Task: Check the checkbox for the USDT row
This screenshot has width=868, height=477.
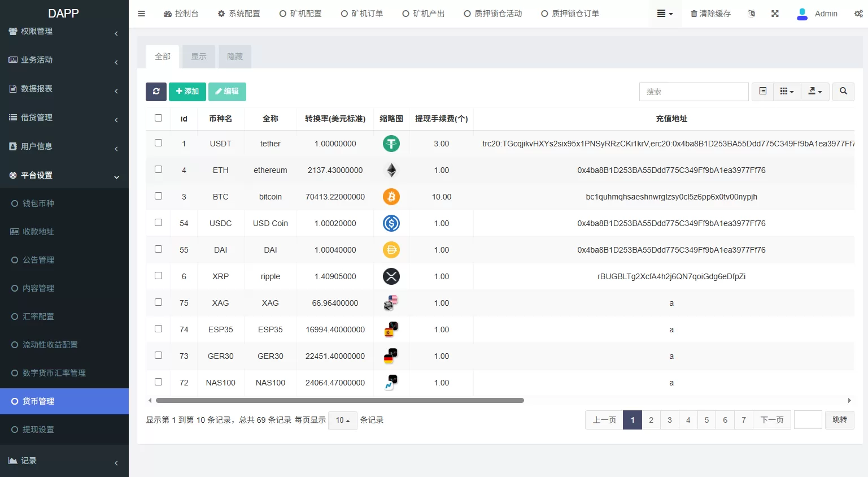Action: 158,142
